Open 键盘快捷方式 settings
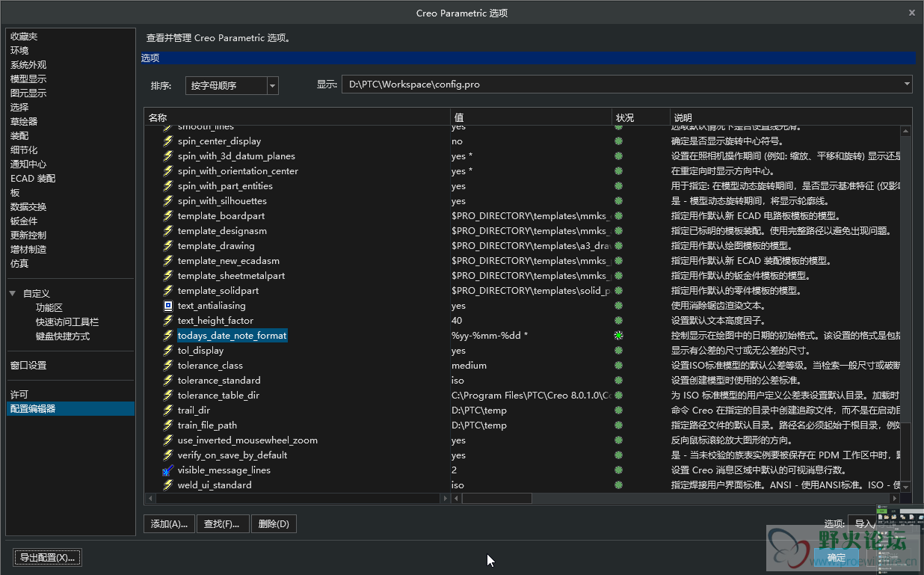The image size is (924, 575). (x=63, y=336)
